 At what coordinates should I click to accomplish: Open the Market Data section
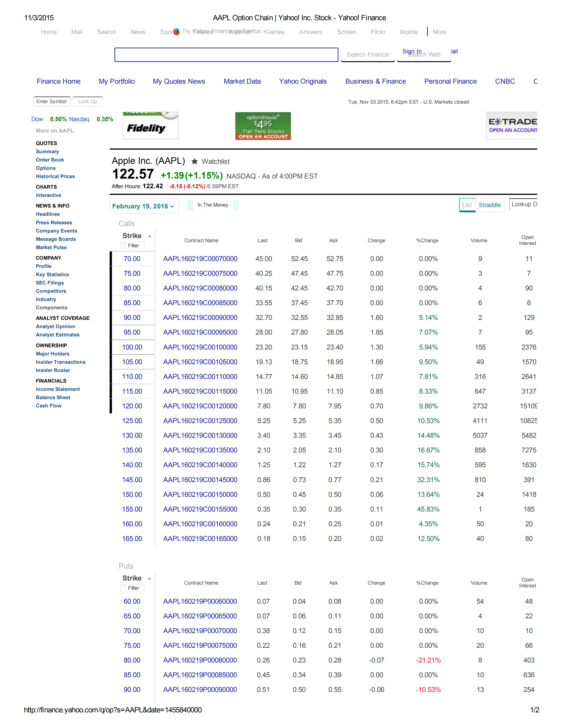point(242,81)
